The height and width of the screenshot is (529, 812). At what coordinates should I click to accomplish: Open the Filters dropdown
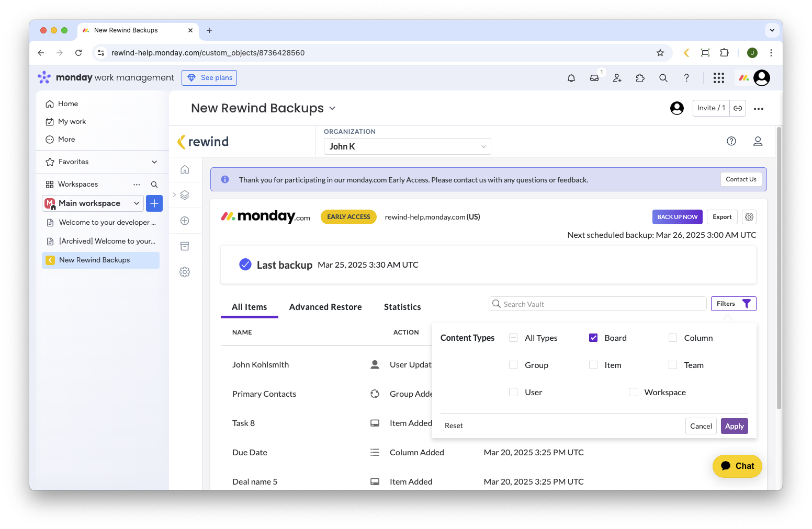pos(734,304)
